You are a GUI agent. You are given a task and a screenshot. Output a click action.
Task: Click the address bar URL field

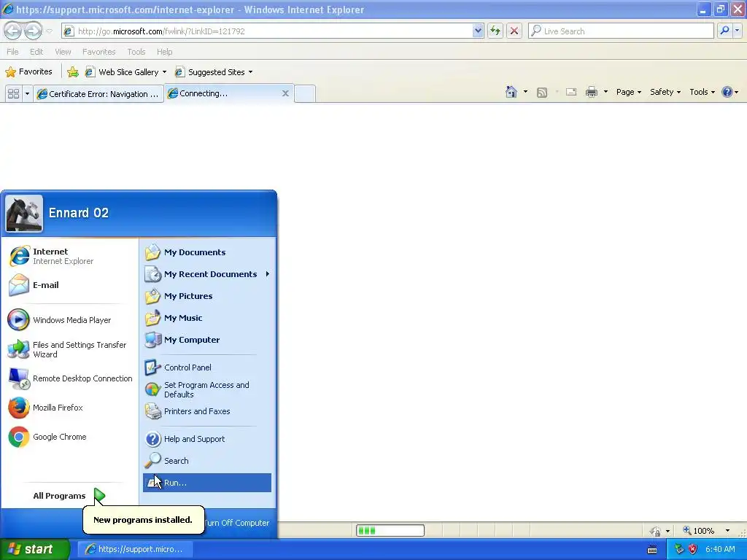pos(274,31)
